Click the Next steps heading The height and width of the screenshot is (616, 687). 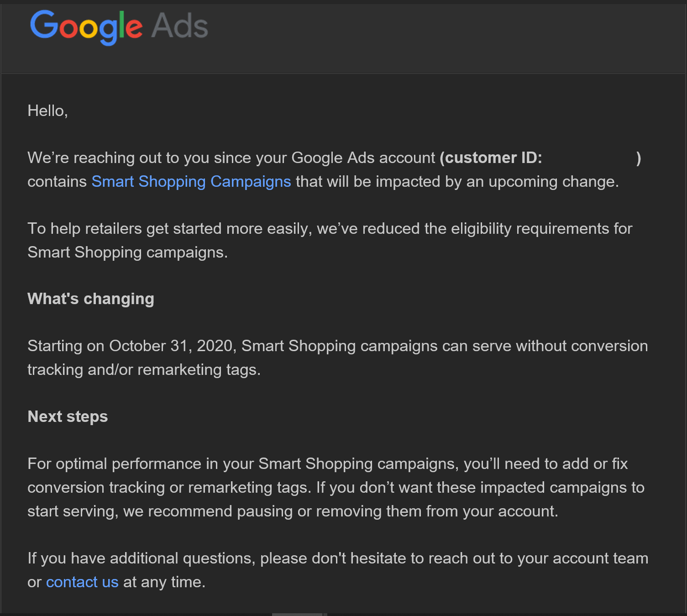click(x=68, y=416)
